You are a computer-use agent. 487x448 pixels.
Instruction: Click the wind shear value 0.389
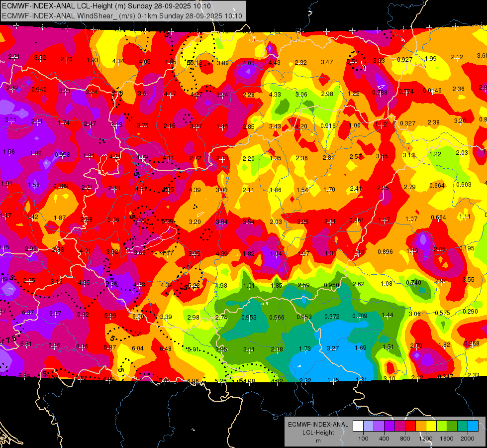click(x=61, y=186)
